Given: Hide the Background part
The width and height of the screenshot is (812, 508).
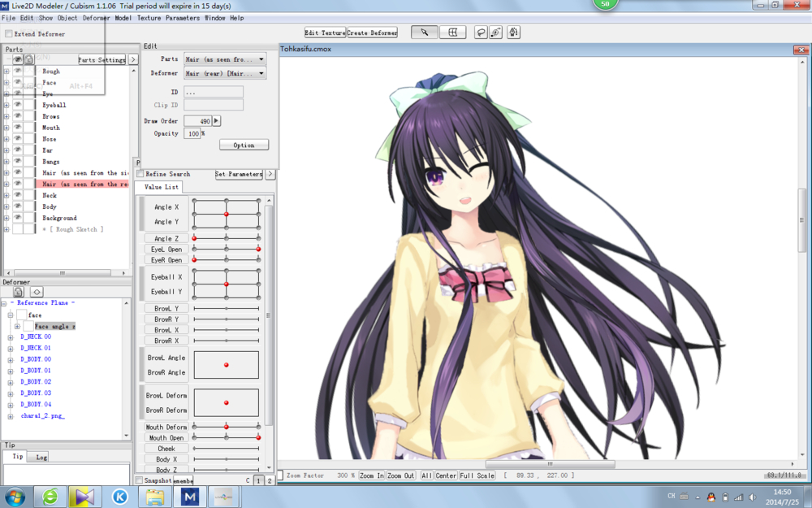Looking at the screenshot, I should tap(18, 218).
